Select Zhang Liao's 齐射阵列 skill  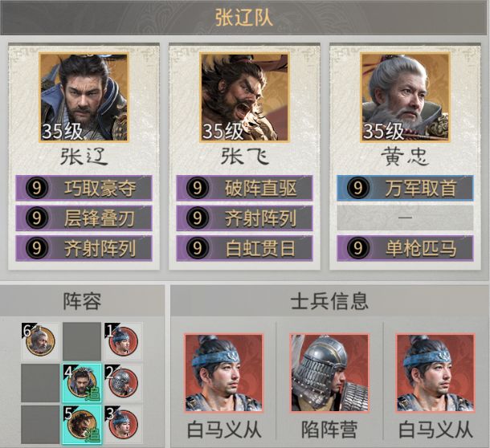point(84,248)
